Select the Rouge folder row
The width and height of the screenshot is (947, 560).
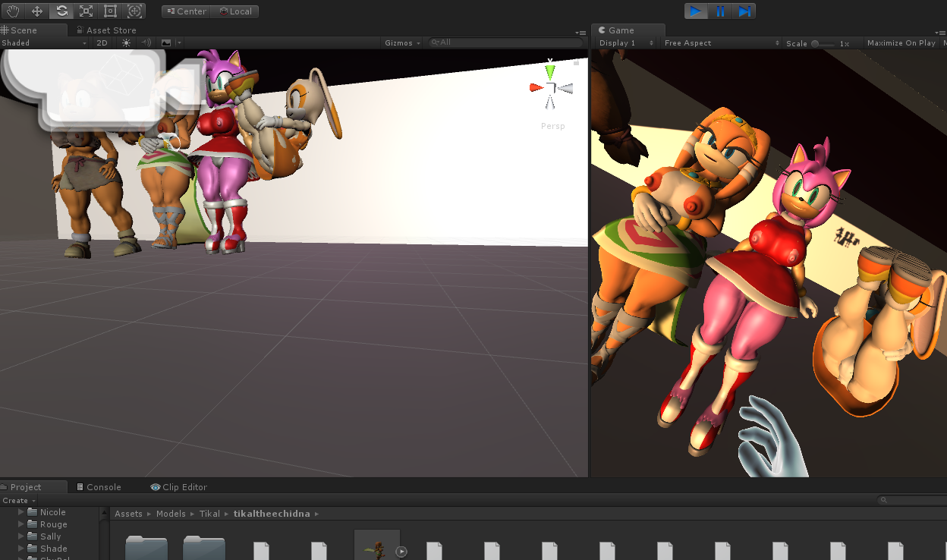click(49, 524)
